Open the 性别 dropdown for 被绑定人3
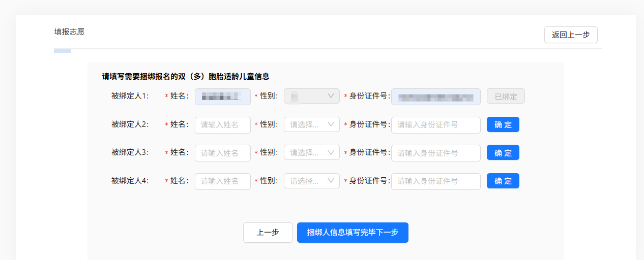 click(312, 152)
